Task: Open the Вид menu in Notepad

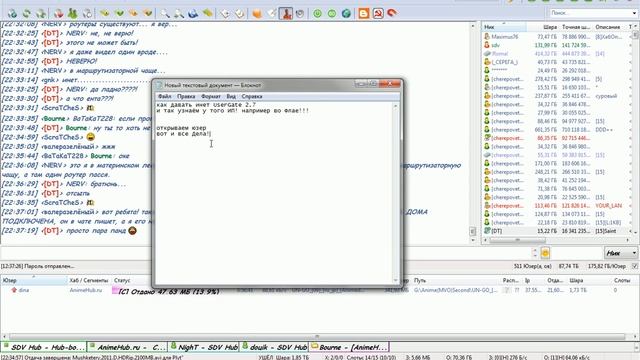Action: (x=231, y=96)
